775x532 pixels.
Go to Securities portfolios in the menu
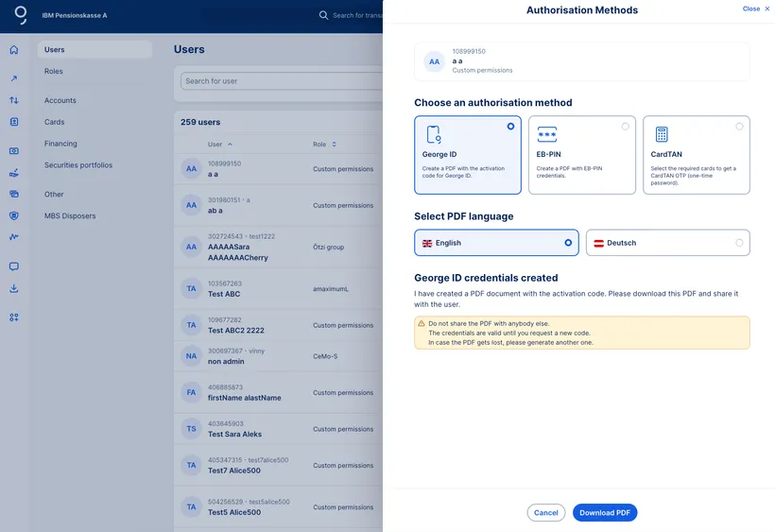[78, 165]
